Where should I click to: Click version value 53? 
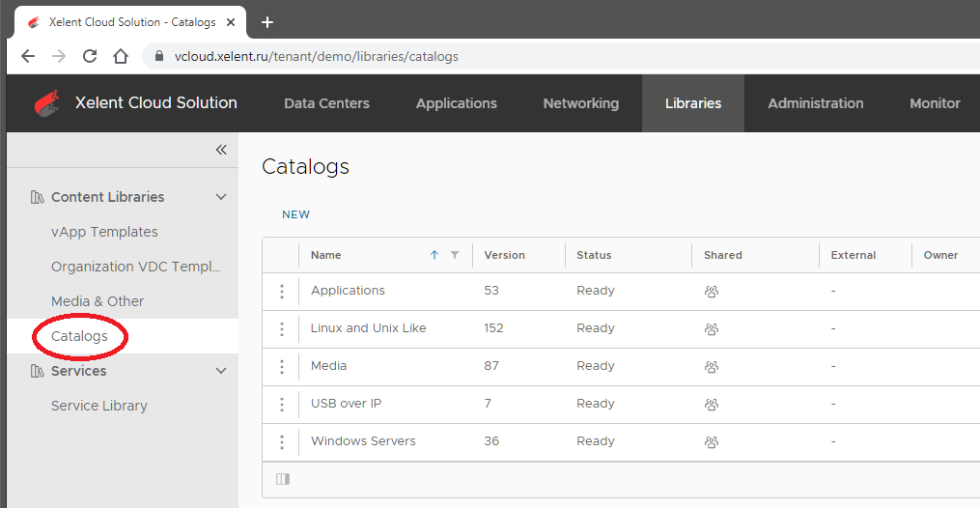[491, 291]
